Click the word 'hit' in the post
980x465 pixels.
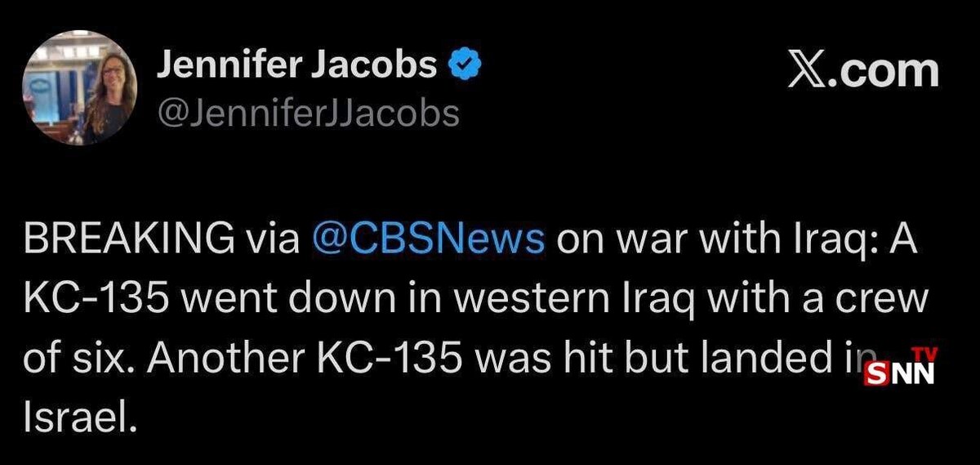click(x=626, y=360)
